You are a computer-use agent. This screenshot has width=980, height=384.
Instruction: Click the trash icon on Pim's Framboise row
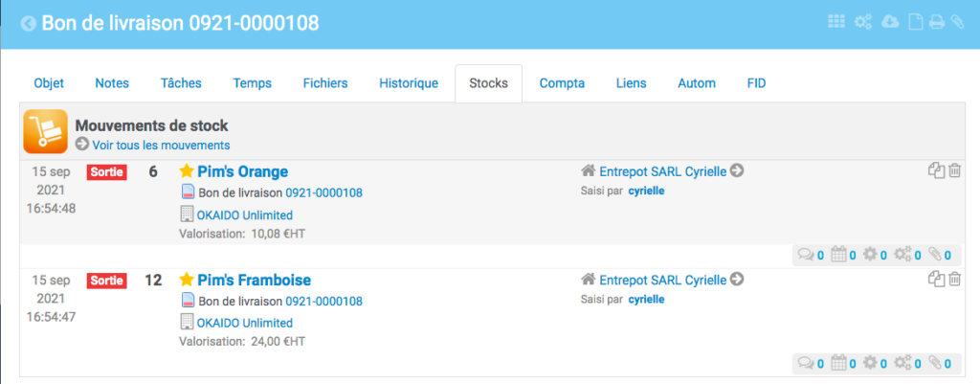[954, 279]
